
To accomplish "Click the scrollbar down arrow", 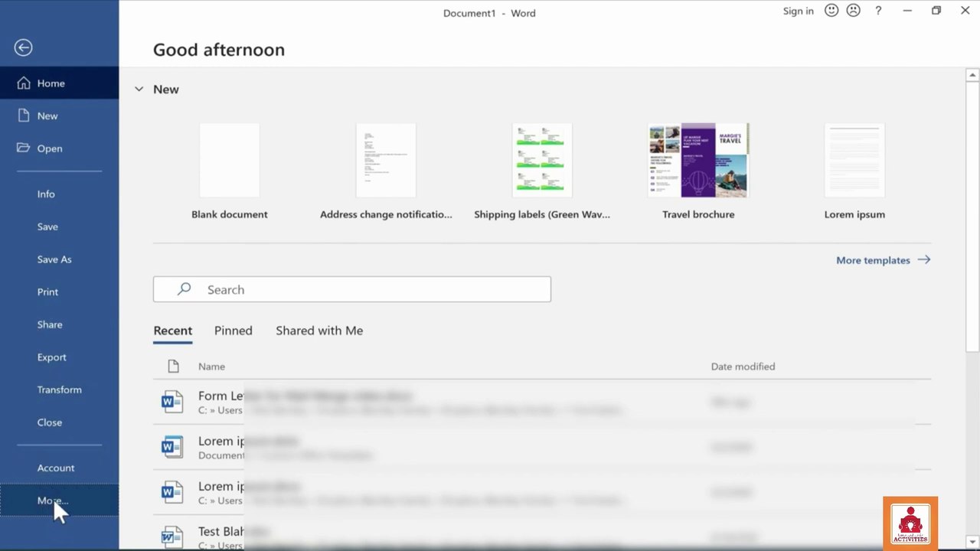I will (972, 542).
